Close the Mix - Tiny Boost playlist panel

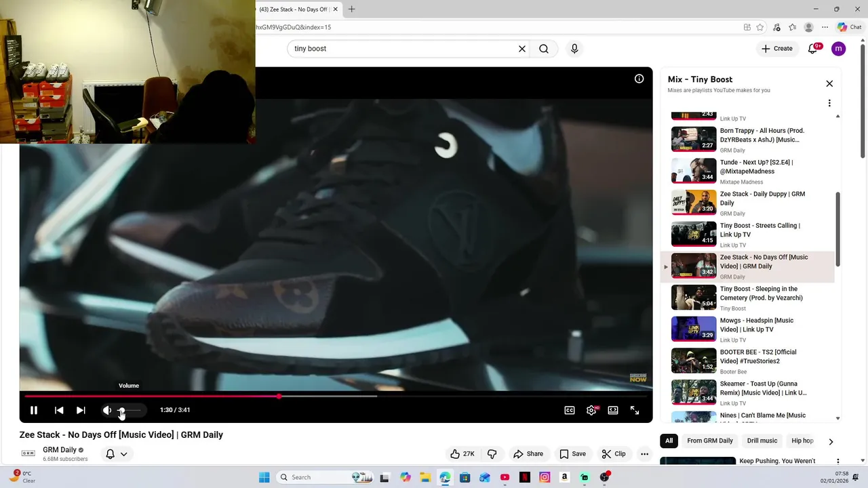pyautogui.click(x=829, y=83)
